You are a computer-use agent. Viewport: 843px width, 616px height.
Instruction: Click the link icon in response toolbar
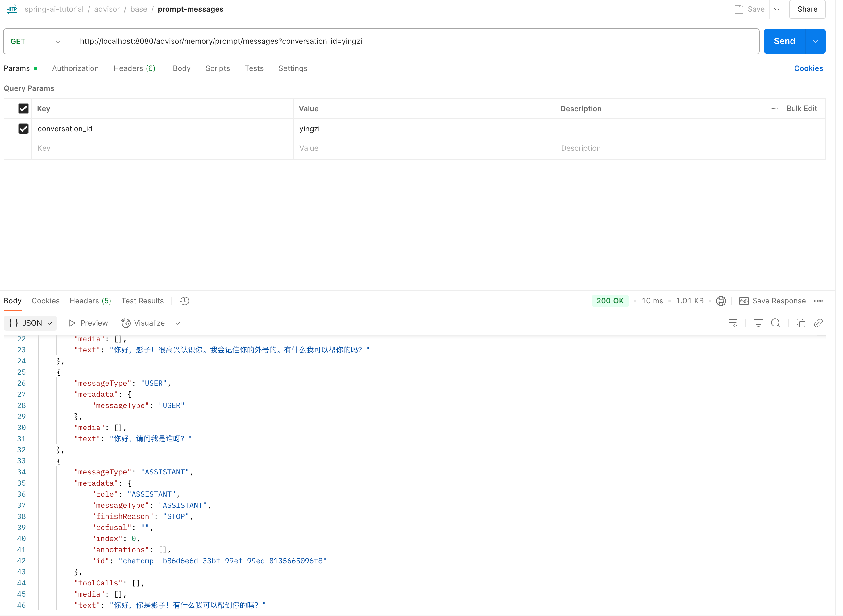click(x=818, y=323)
